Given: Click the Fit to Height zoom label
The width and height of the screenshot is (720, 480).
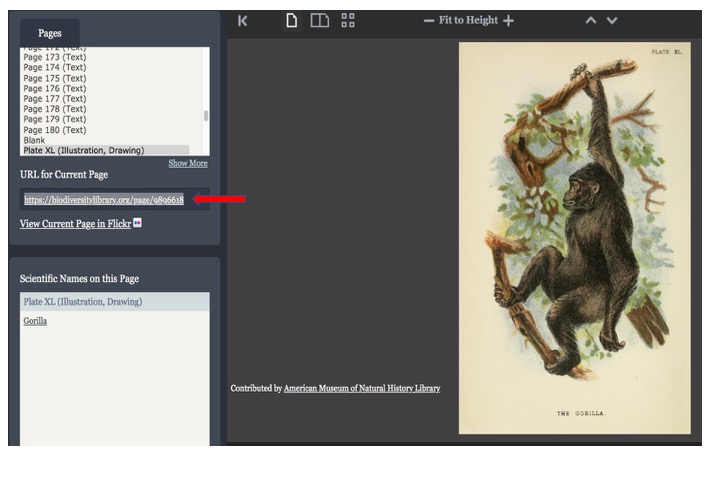Looking at the screenshot, I should tap(468, 20).
